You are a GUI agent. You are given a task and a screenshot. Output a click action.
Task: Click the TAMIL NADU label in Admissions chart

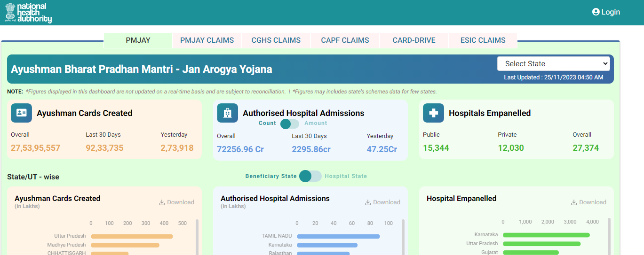click(x=277, y=236)
